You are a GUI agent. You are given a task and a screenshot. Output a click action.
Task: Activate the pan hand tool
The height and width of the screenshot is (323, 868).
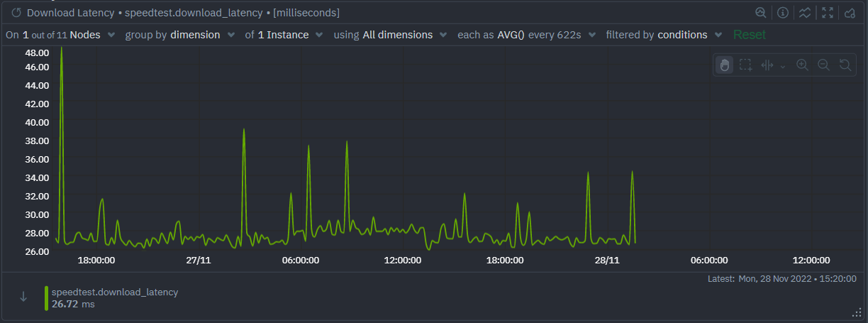[724, 65]
